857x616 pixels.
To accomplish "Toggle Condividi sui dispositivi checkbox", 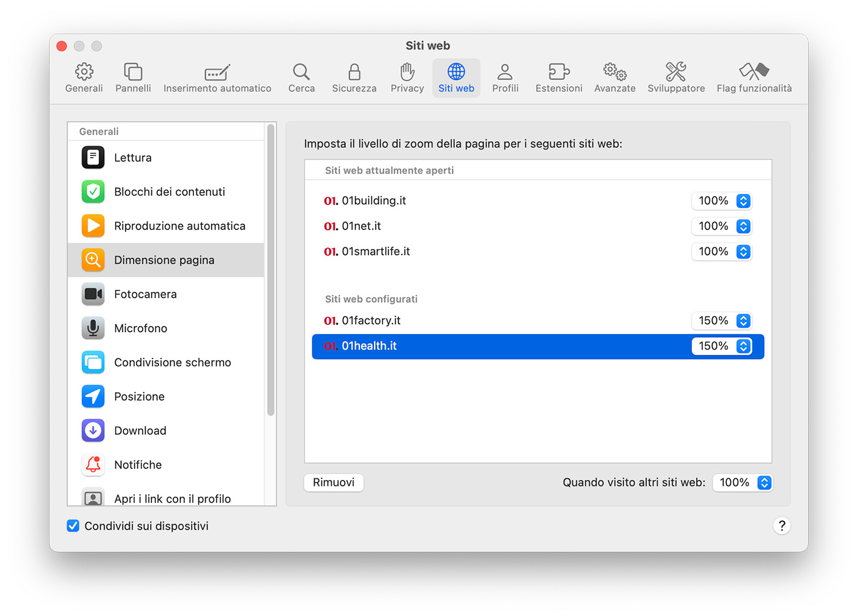I will coord(73,526).
